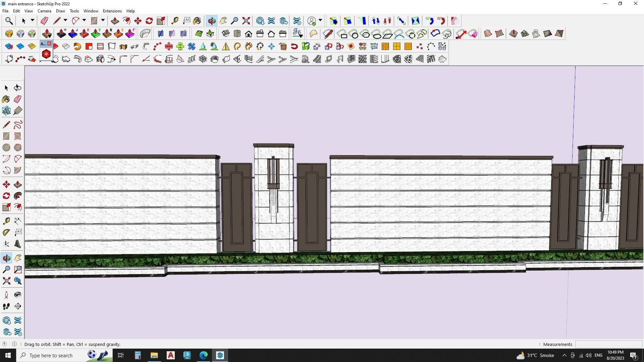The height and width of the screenshot is (362, 644).
Task: Open File Explorer from the taskbar
Action: tap(154, 355)
